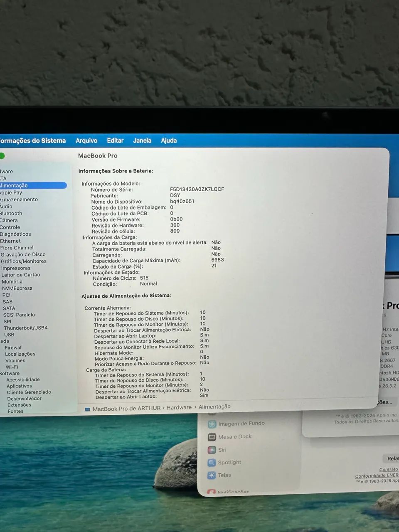Image resolution: width=399 pixels, height=532 pixels.
Task: Select Áudio in the sidebar
Action: point(6,207)
